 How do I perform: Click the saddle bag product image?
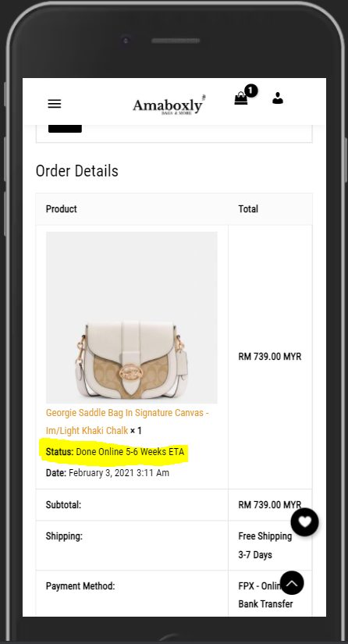pyautogui.click(x=131, y=318)
